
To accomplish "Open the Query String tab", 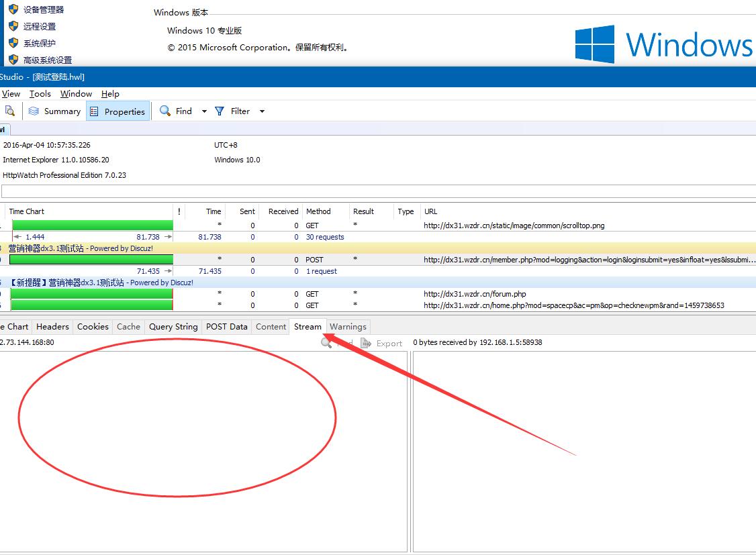I will (173, 327).
